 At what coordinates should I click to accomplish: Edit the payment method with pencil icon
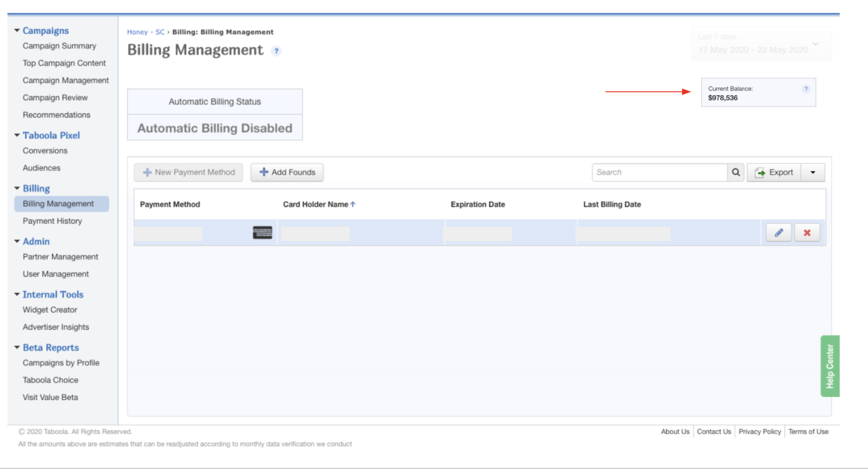coord(779,233)
